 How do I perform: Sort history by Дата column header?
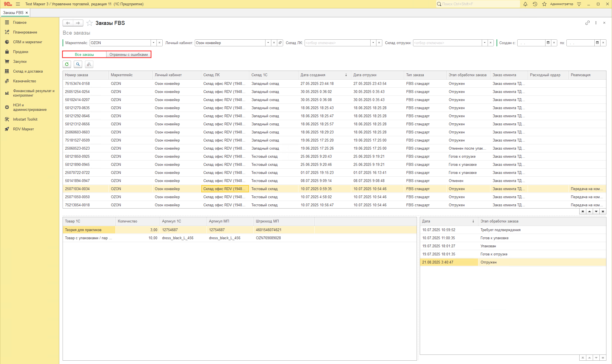tap(449, 221)
